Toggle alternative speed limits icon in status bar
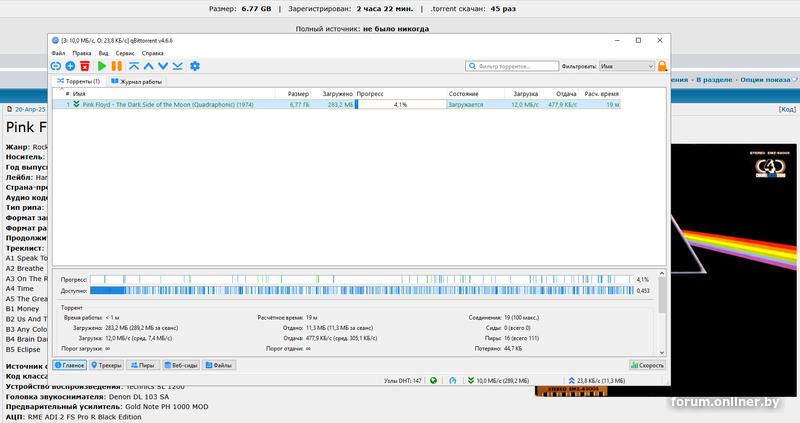This screenshot has height=423, width=800. point(453,380)
